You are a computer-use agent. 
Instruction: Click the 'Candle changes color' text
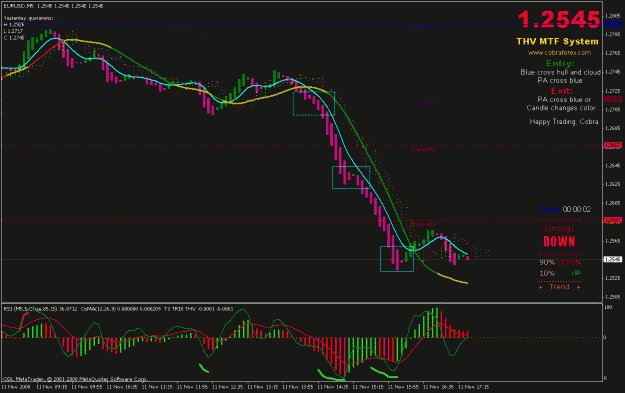560,108
